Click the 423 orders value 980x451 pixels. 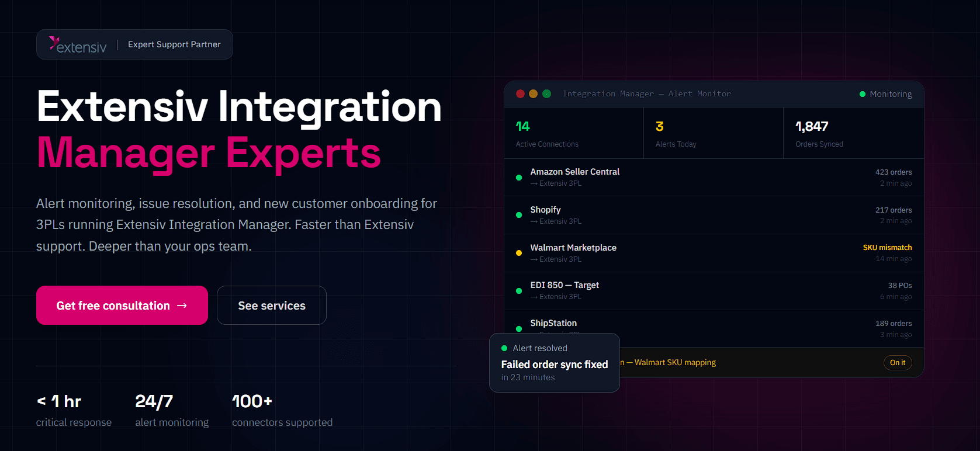point(894,172)
